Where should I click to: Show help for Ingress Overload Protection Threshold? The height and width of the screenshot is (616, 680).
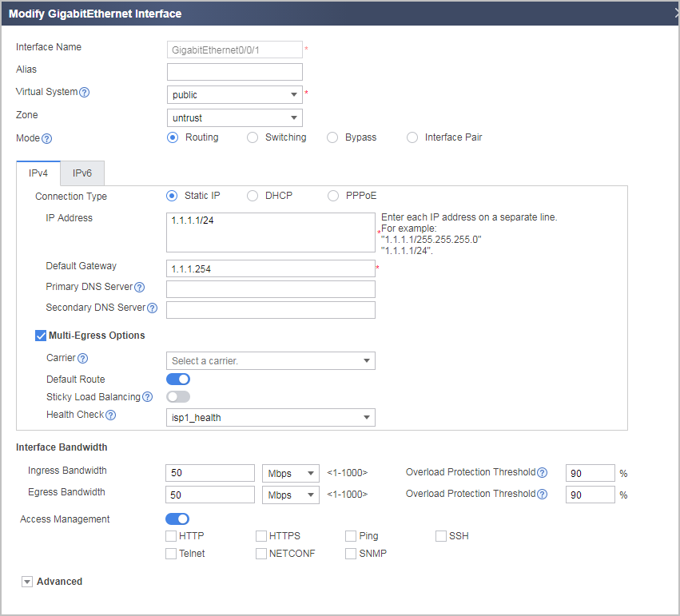pyautogui.click(x=542, y=473)
